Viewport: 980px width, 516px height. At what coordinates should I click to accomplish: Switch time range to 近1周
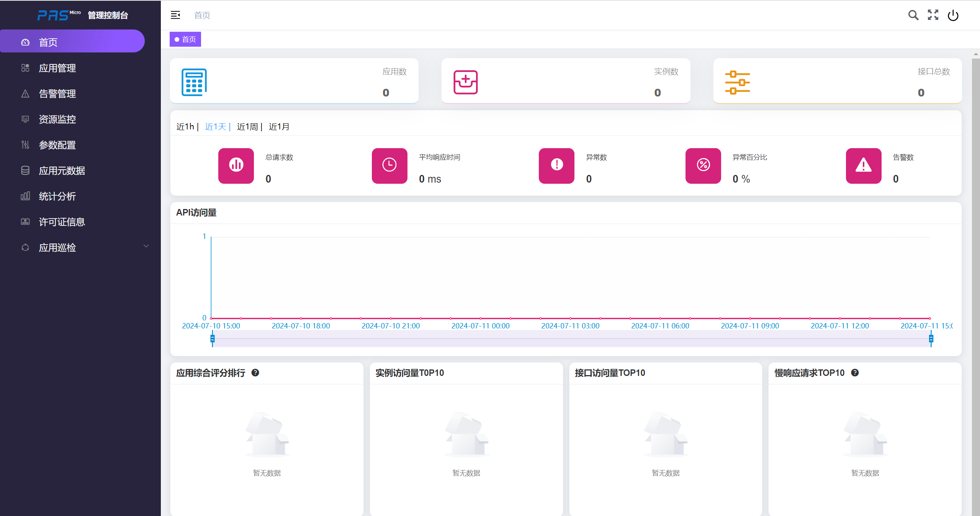point(247,127)
